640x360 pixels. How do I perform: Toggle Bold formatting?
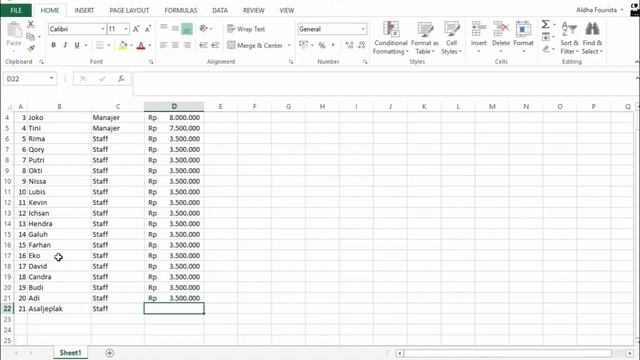[53, 45]
